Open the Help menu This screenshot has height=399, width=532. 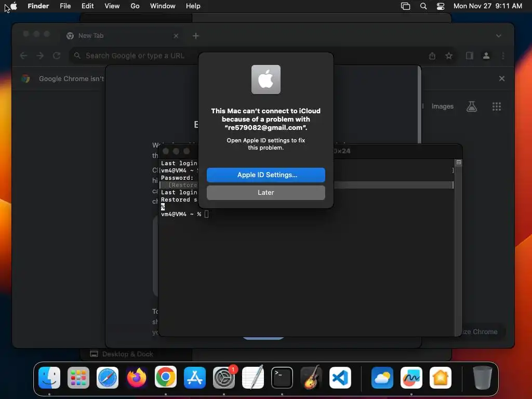[193, 6]
